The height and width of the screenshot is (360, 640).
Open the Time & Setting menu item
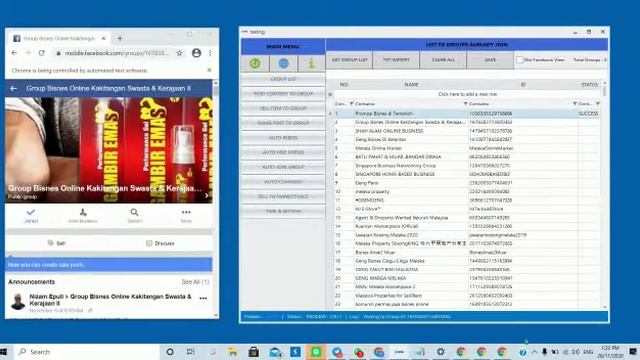point(283,211)
